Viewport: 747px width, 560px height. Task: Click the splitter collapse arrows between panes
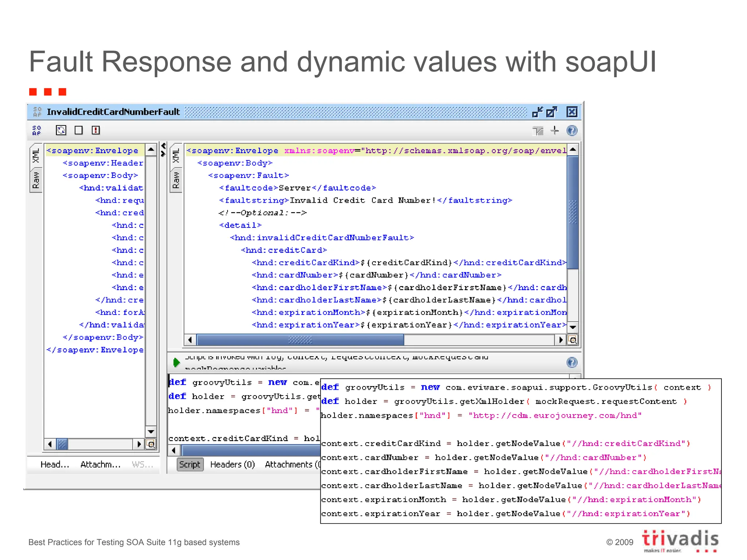[163, 150]
